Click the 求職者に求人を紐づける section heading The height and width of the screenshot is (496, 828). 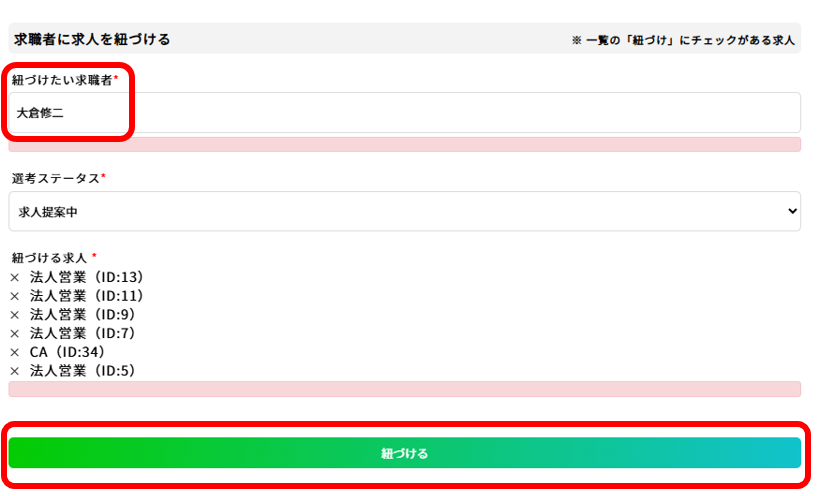92,39
